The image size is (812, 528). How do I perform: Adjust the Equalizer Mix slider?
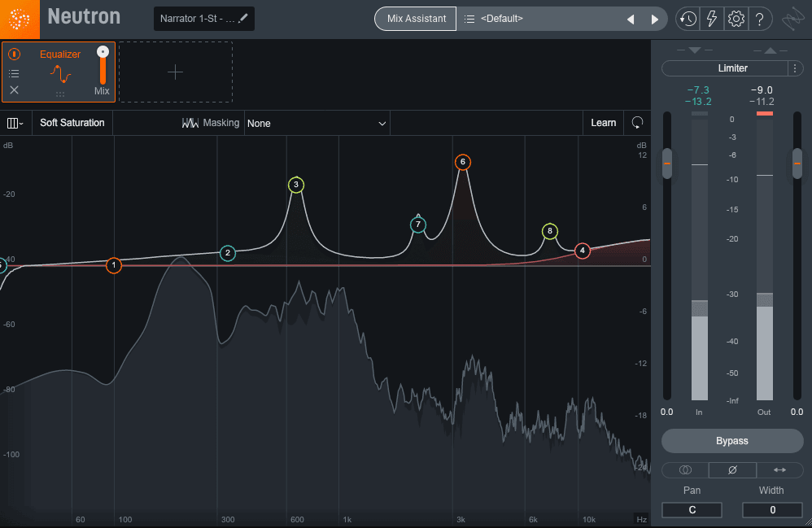pyautogui.click(x=103, y=65)
